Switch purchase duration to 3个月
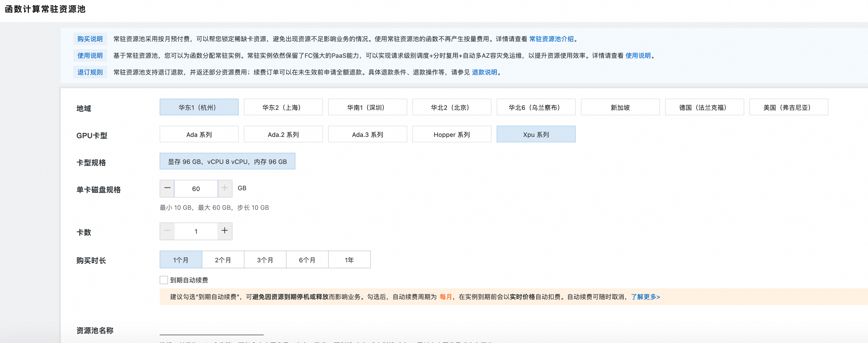This screenshot has width=868, height=343. tap(265, 260)
